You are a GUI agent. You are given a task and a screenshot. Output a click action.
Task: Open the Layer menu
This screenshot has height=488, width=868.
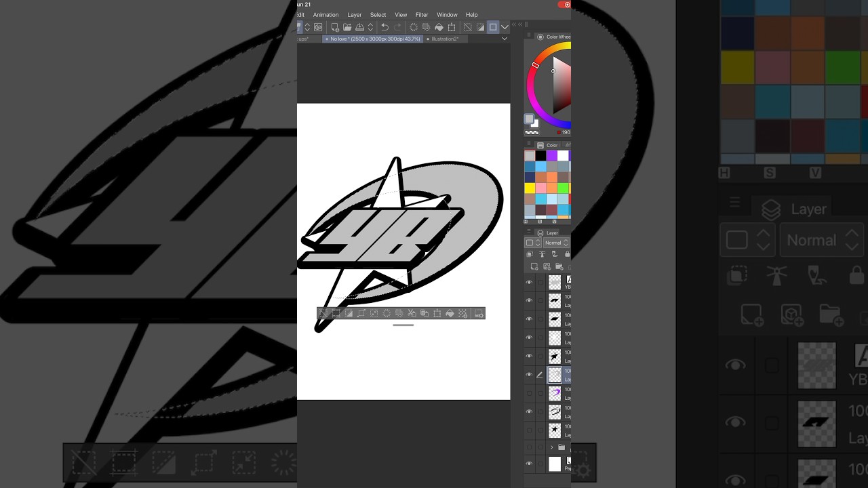click(355, 15)
